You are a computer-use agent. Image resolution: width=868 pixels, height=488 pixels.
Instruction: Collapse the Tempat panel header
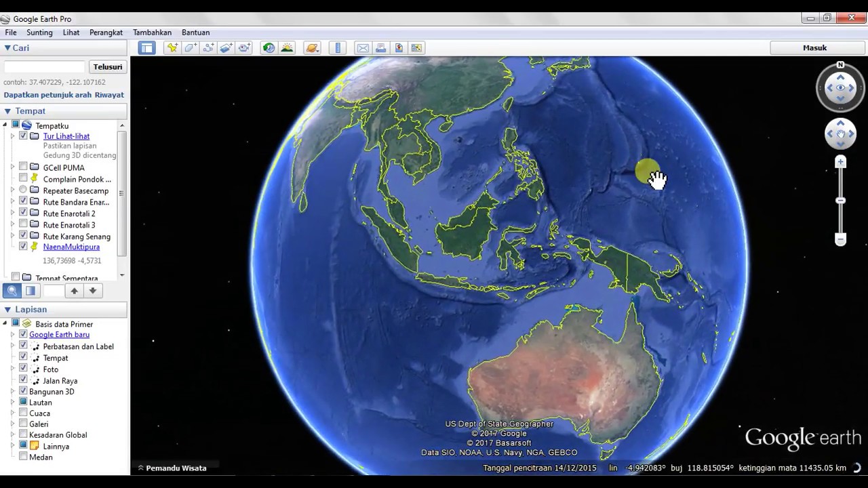click(7, 111)
